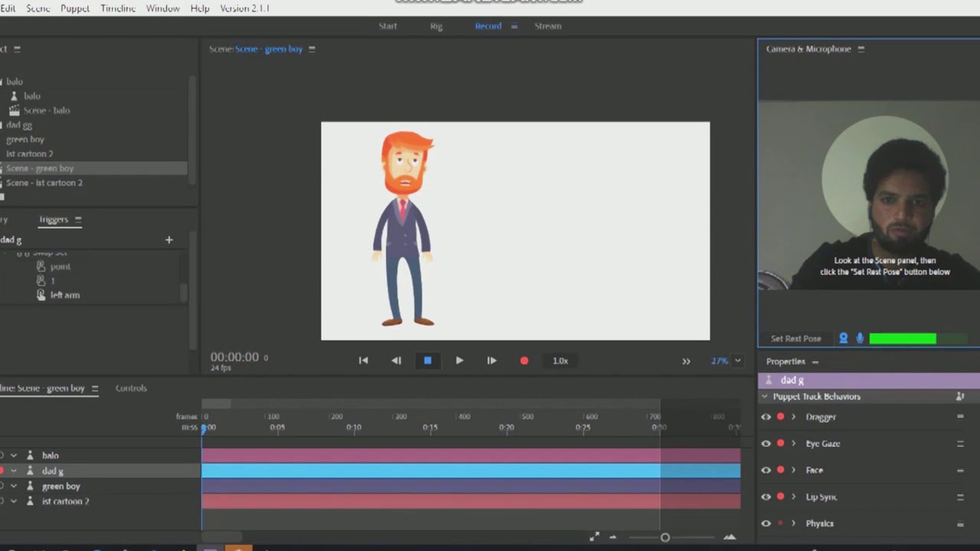Hide the Physics behavior
This screenshot has height=551, width=980.
[x=766, y=523]
